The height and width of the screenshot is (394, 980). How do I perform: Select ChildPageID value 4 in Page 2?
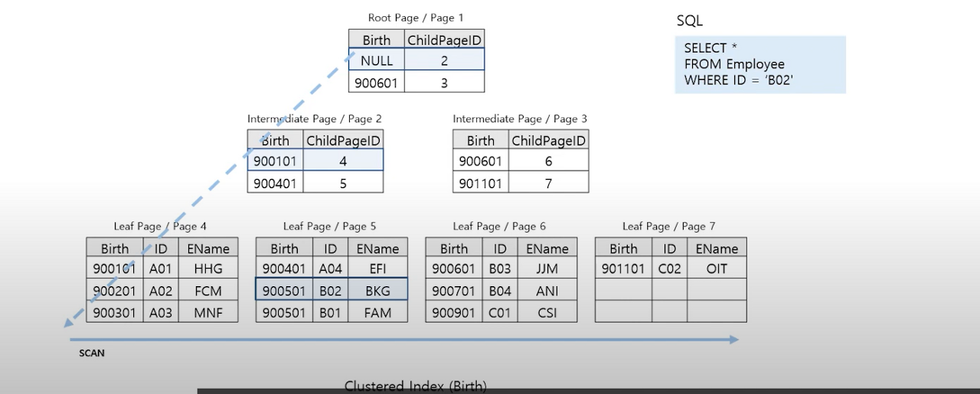[x=343, y=161]
